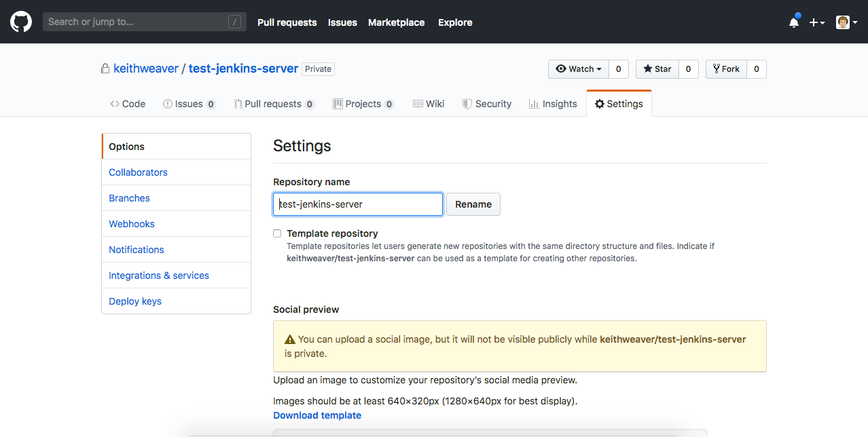Switch to the Security tab
This screenshot has height=437, width=868.
(x=486, y=104)
